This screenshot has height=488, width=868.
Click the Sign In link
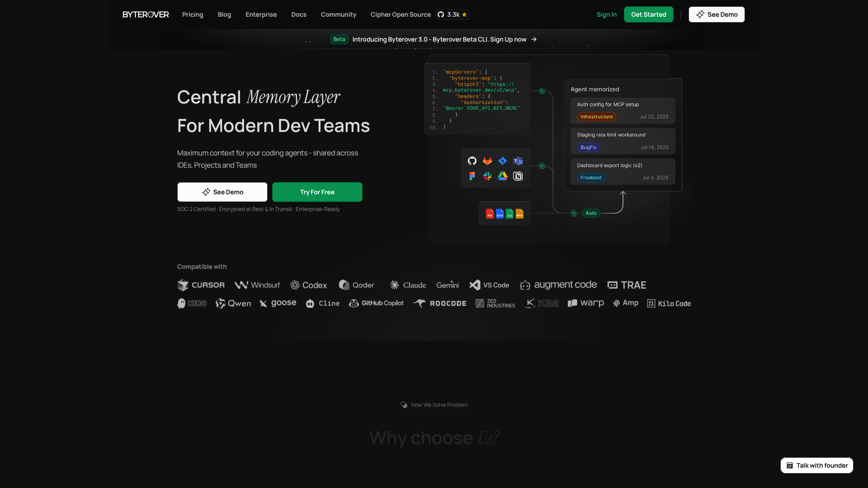[x=606, y=14]
